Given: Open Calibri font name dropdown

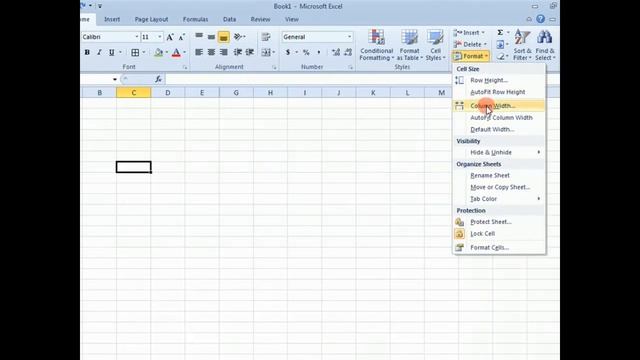Looking at the screenshot, I should click(x=137, y=37).
